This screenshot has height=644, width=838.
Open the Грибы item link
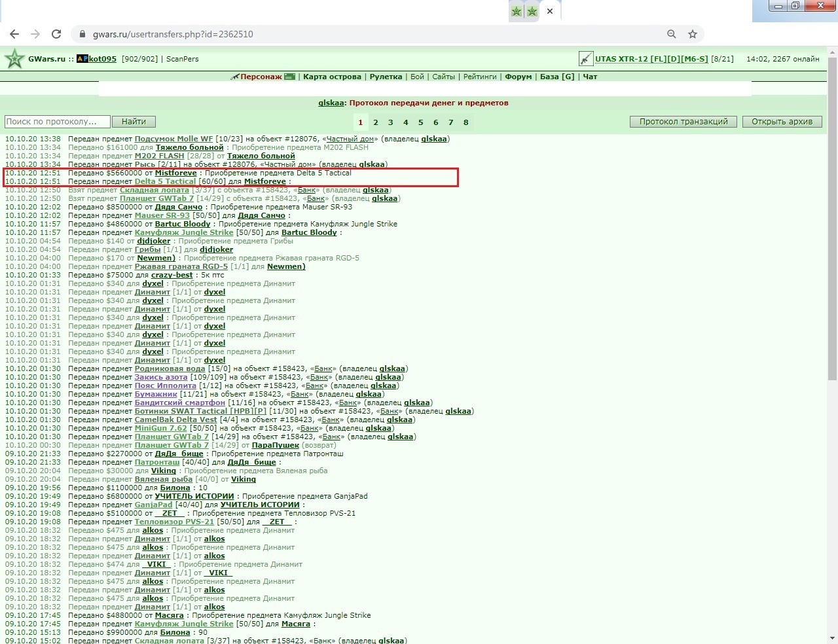(x=147, y=249)
